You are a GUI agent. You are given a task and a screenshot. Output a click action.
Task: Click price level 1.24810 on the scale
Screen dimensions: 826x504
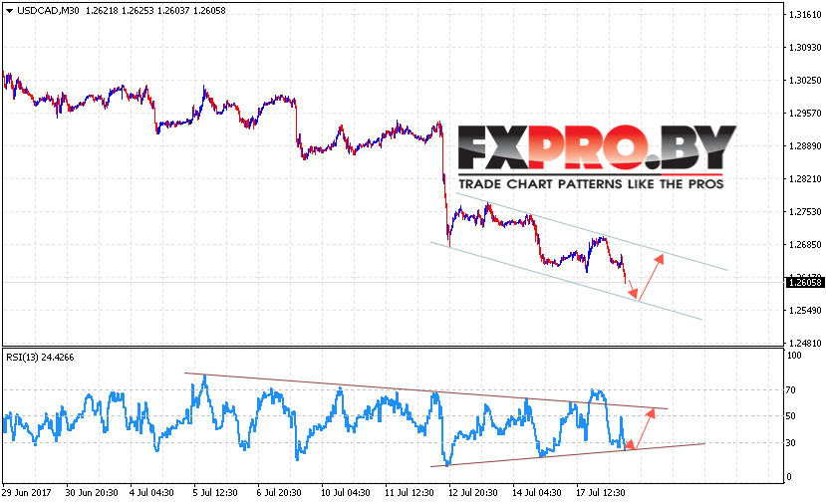(805, 343)
